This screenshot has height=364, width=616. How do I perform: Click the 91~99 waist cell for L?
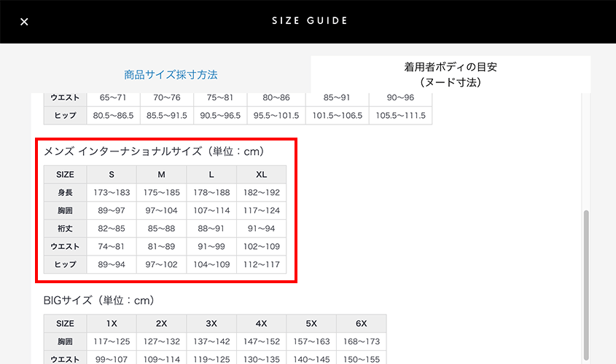pos(211,247)
